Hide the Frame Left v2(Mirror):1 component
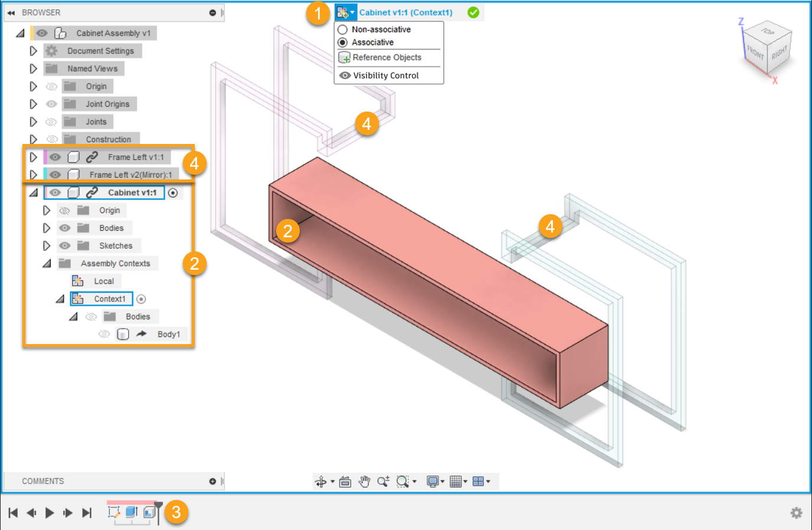 pyautogui.click(x=55, y=175)
